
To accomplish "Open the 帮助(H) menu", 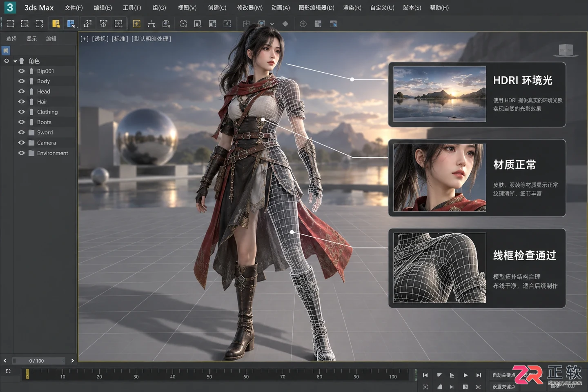I will (439, 8).
